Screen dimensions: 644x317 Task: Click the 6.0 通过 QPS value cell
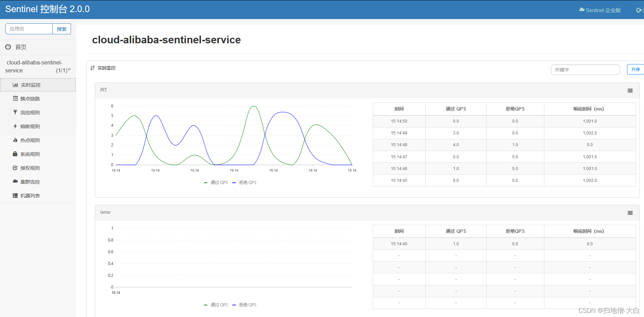(x=456, y=180)
